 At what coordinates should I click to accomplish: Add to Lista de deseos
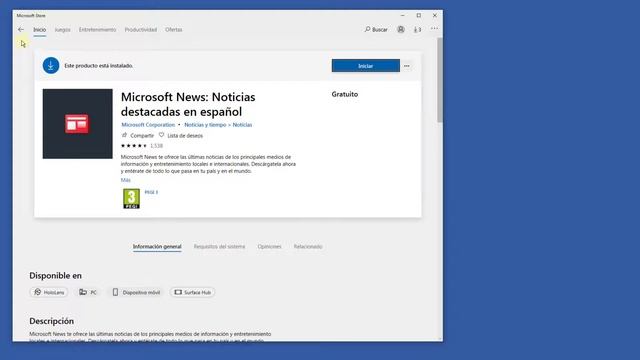click(181, 136)
